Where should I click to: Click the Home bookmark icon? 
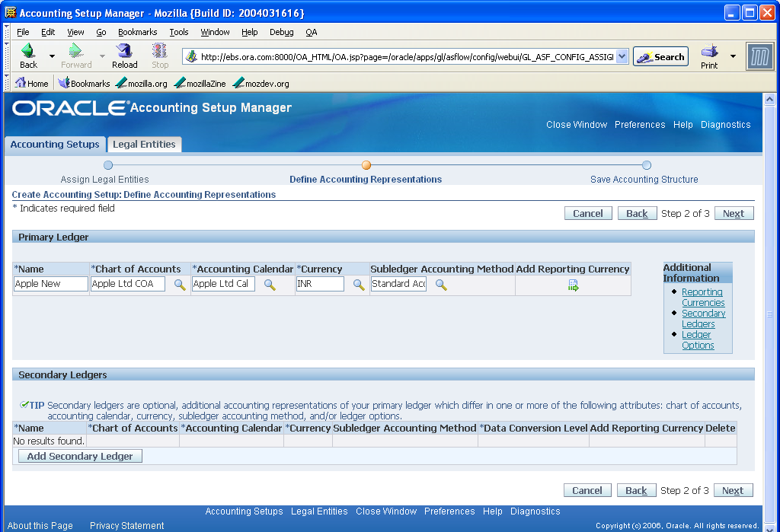(21, 82)
